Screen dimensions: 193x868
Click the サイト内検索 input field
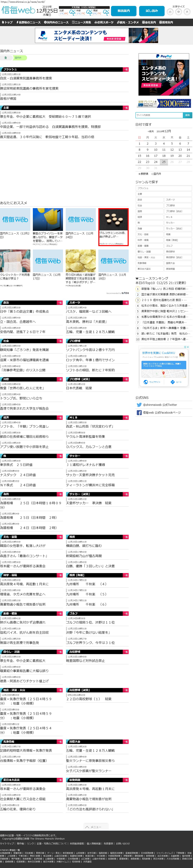click(x=159, y=115)
